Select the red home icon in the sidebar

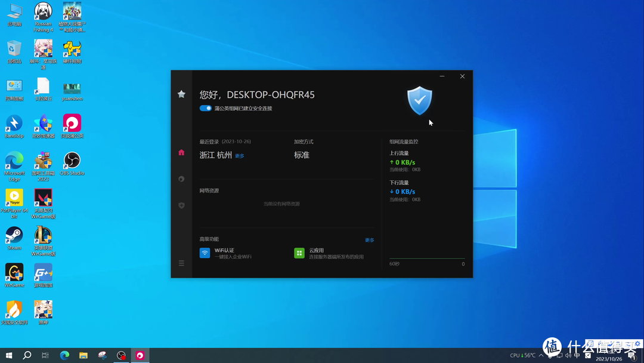click(181, 152)
